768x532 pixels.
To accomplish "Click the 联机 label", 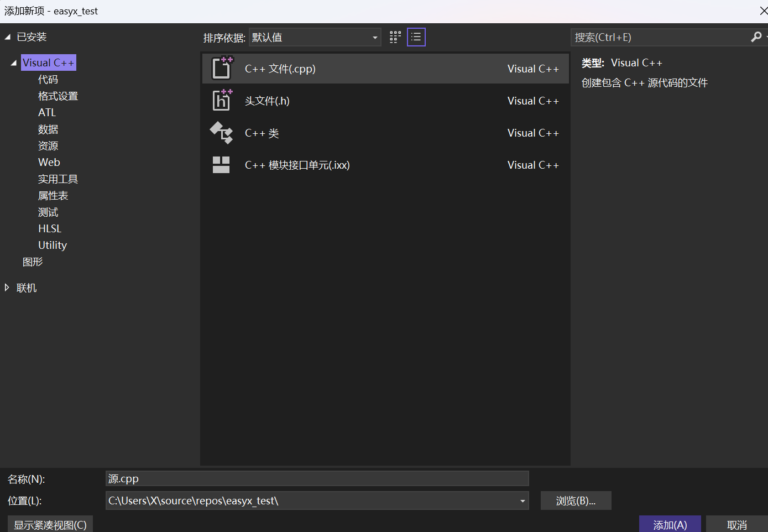I will [27, 288].
